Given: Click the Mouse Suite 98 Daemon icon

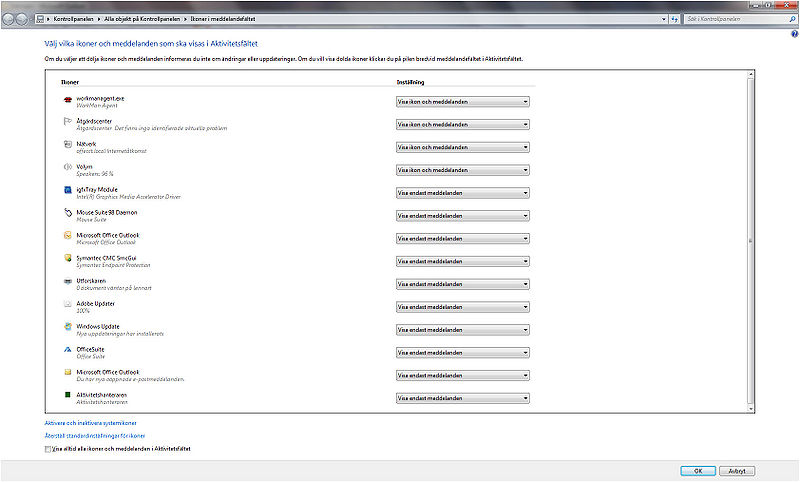Looking at the screenshot, I should [67, 214].
